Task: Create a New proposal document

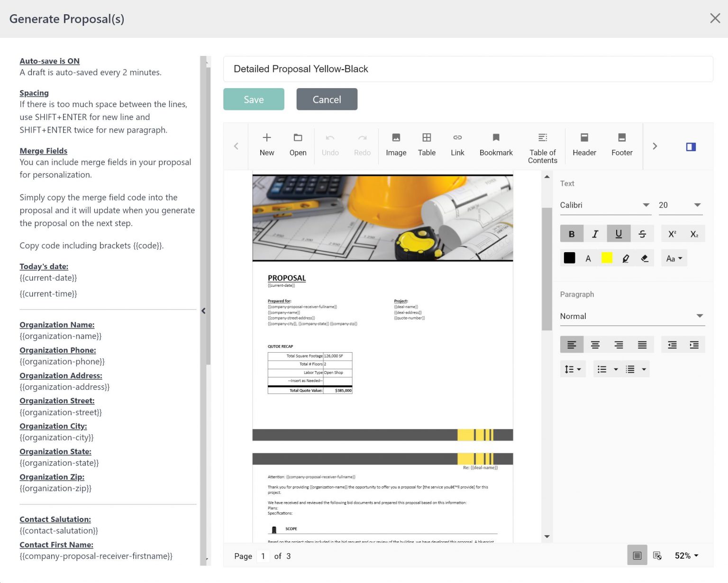Action: tap(267, 145)
